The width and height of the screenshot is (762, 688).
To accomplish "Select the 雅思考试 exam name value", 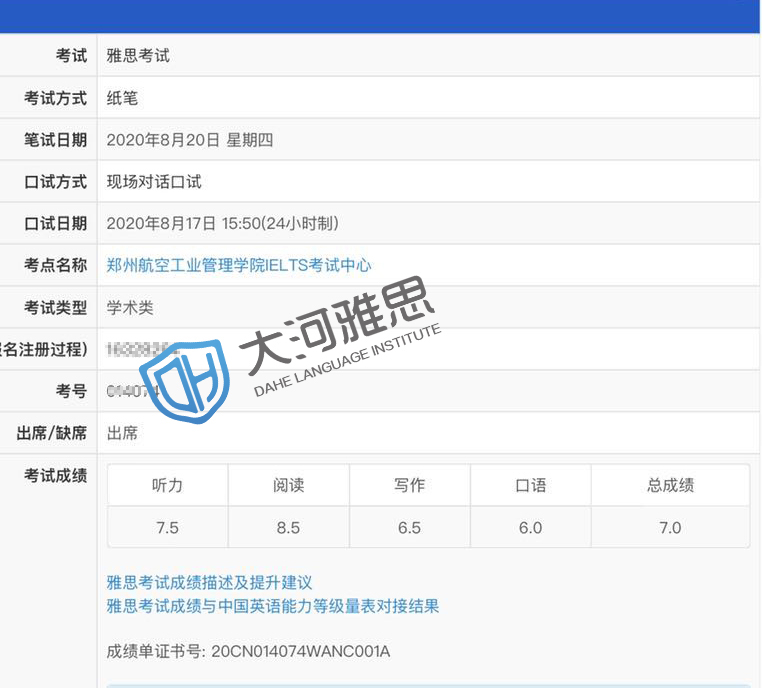I will click(138, 55).
